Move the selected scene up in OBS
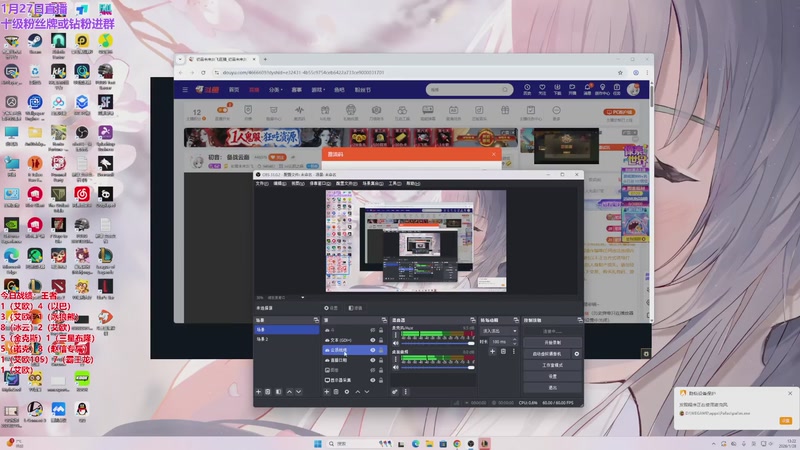Viewport: 800px width, 450px height. pyautogui.click(x=289, y=392)
